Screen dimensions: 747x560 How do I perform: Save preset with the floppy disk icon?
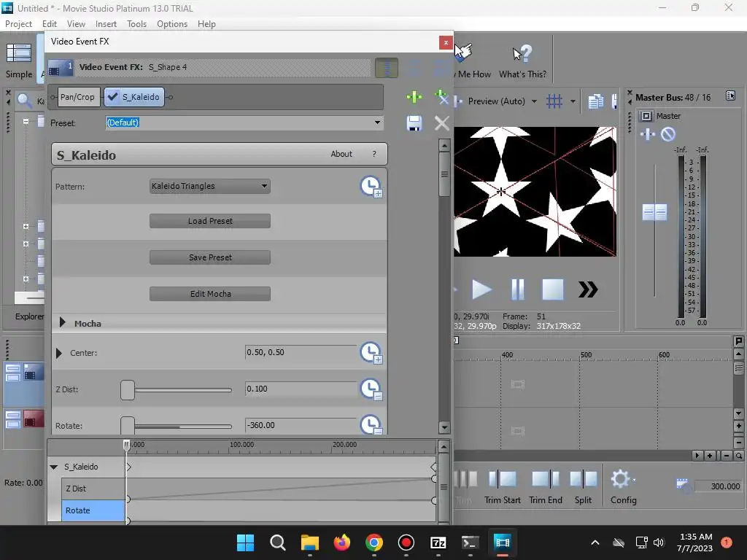click(x=414, y=123)
